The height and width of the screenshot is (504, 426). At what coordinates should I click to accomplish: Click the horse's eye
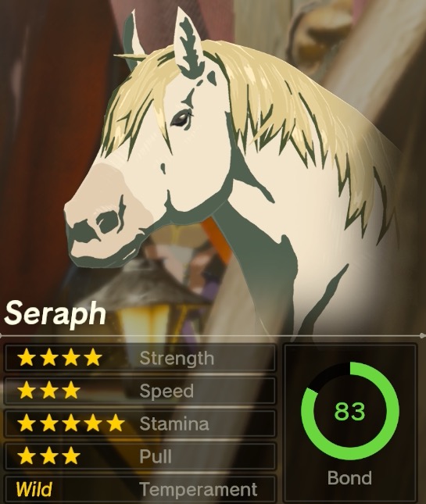[x=181, y=118]
